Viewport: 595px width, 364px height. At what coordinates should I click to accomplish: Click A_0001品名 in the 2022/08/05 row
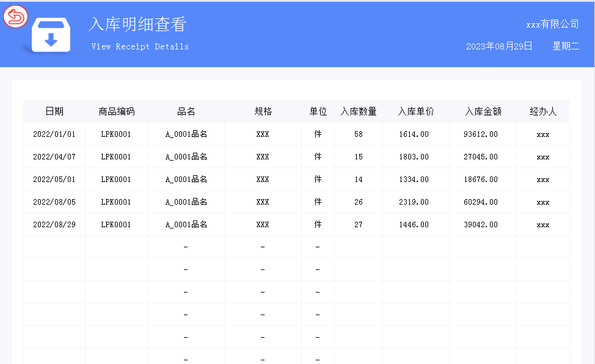(x=186, y=202)
